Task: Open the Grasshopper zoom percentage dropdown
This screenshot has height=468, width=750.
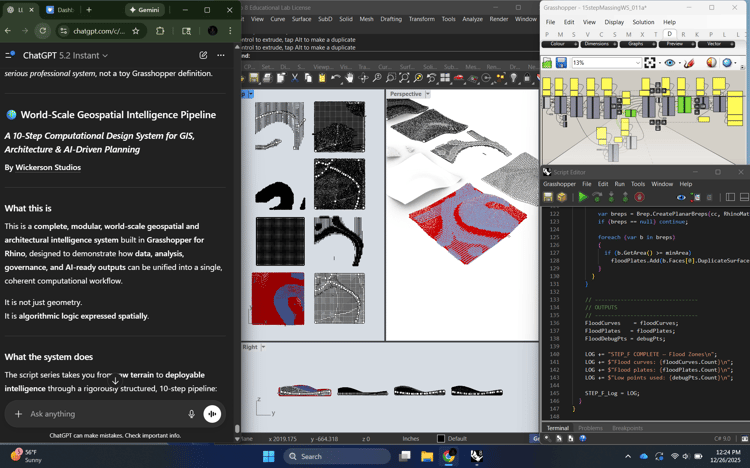Action: click(637, 63)
